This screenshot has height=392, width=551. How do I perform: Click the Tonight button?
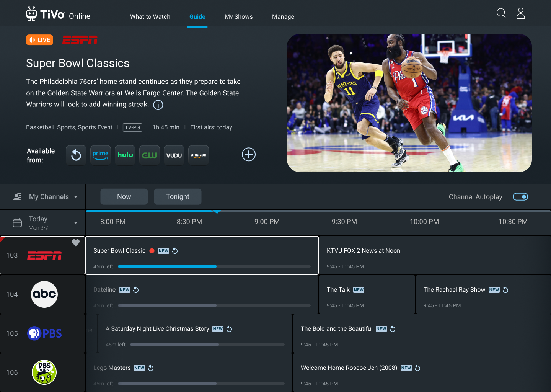pyautogui.click(x=178, y=197)
